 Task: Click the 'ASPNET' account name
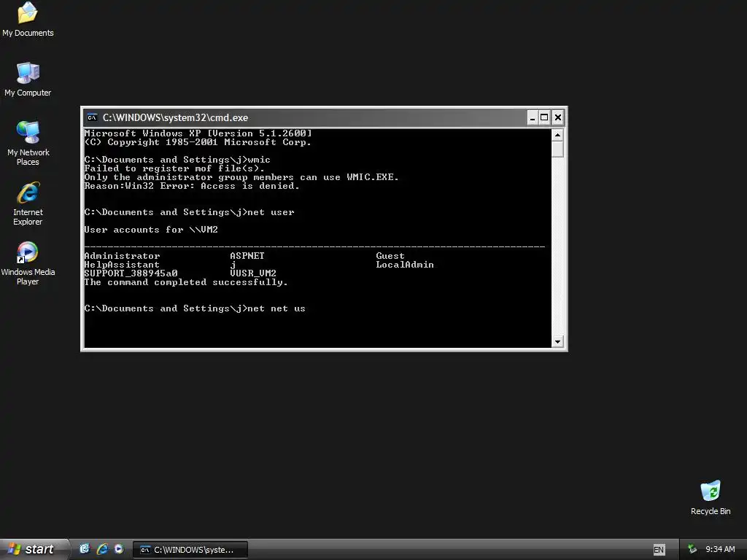(x=247, y=256)
